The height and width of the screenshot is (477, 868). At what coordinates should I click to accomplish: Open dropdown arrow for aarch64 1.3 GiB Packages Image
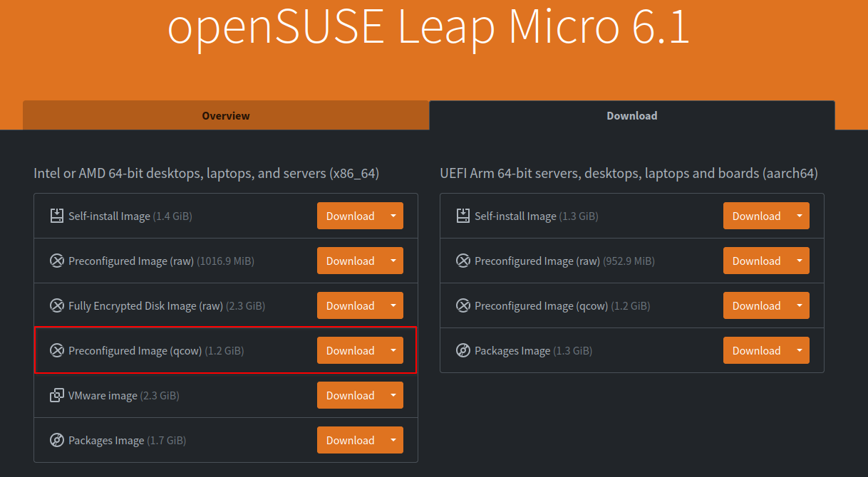(800, 350)
